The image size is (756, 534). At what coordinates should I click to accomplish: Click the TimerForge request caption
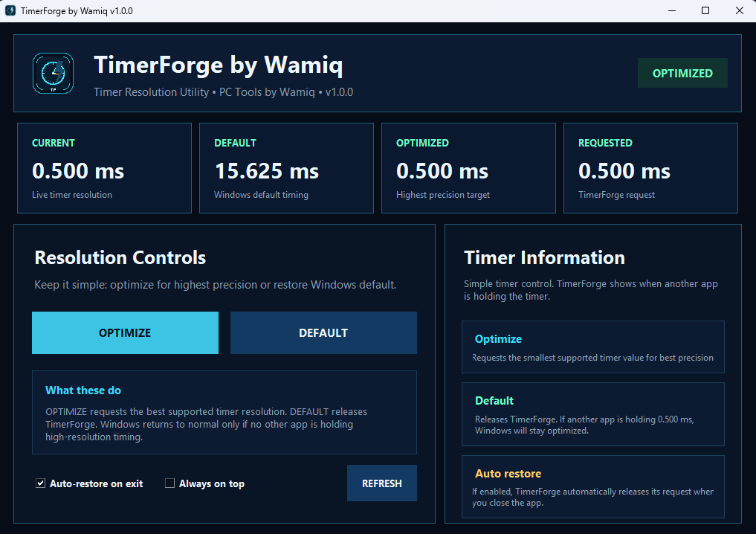pyautogui.click(x=617, y=195)
